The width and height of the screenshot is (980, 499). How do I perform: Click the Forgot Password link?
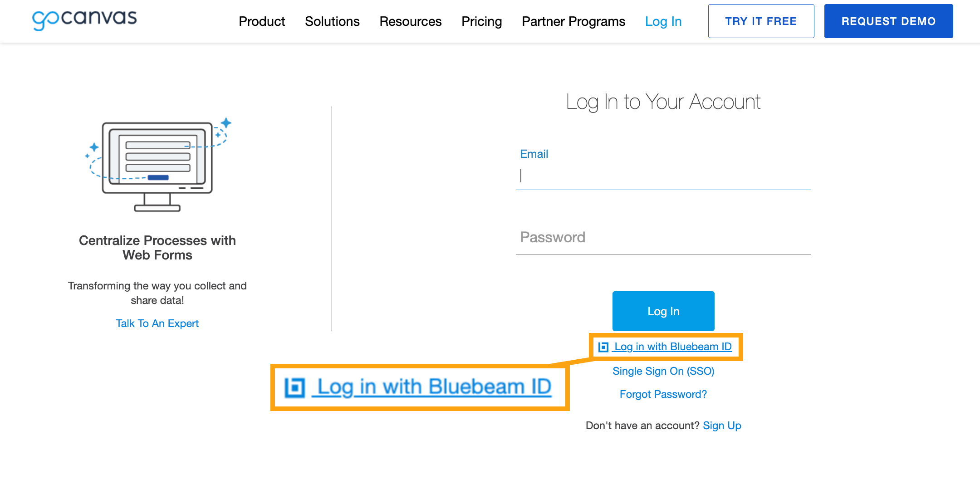(662, 394)
